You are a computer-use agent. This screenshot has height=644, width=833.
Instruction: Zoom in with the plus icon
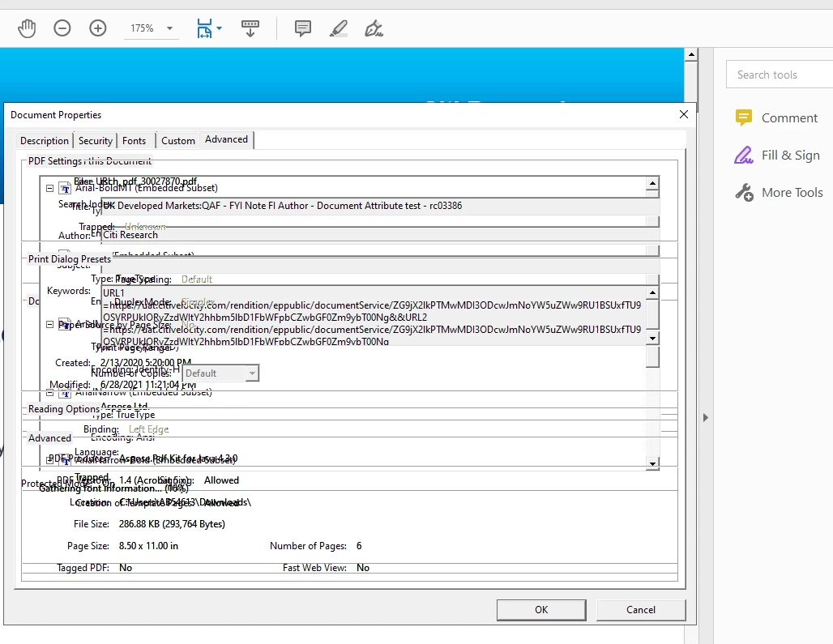coord(98,28)
